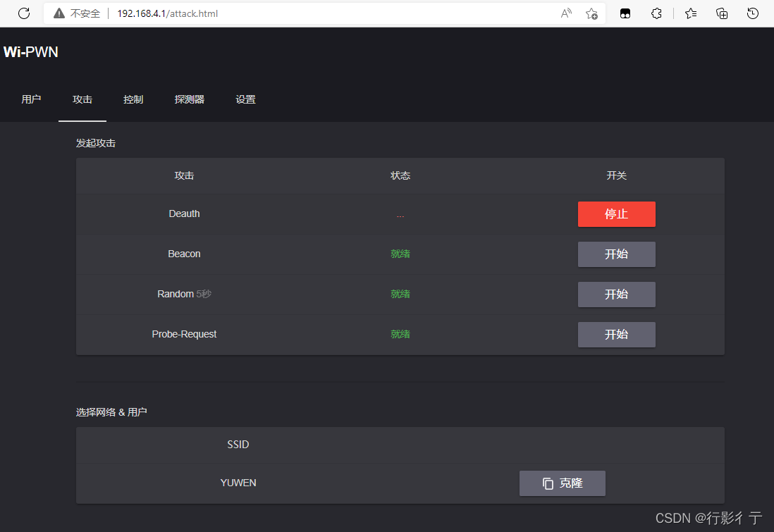Add page to favorites star icon

click(x=591, y=13)
